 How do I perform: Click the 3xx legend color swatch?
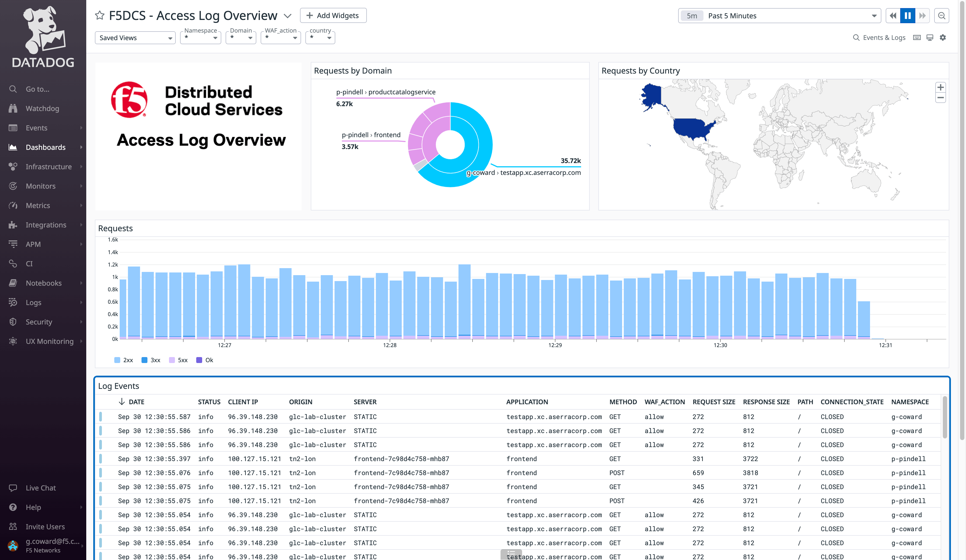pyautogui.click(x=144, y=360)
